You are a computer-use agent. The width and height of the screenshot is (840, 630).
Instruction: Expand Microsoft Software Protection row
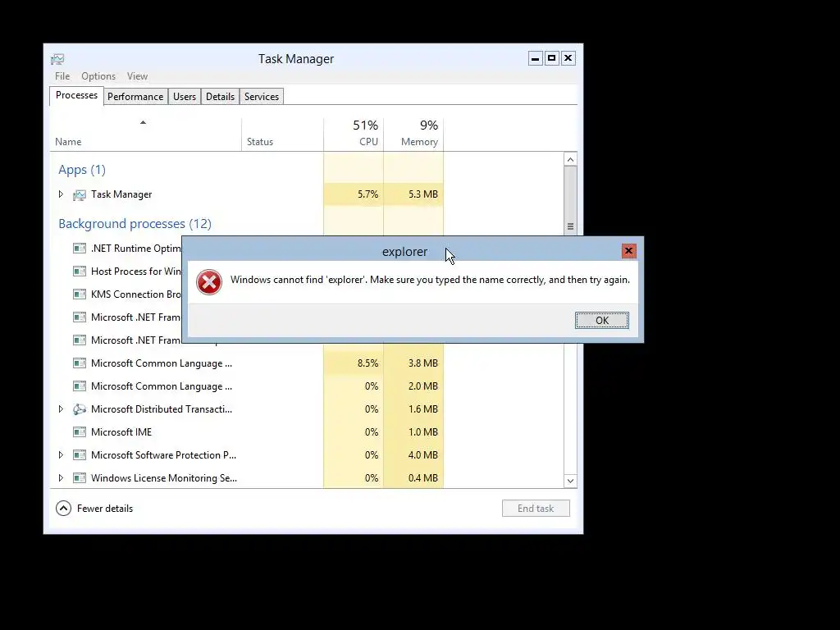click(x=61, y=455)
